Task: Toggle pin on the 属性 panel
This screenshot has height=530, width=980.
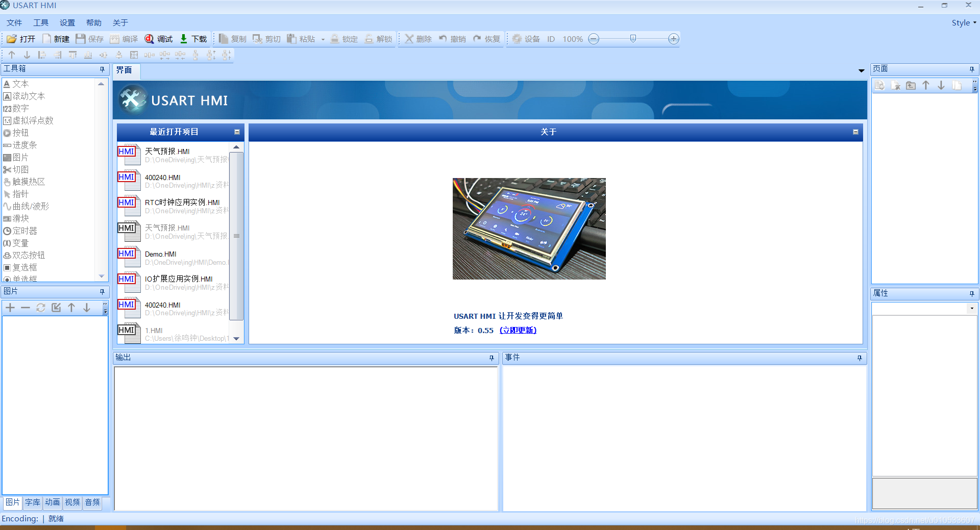Action: [x=972, y=294]
